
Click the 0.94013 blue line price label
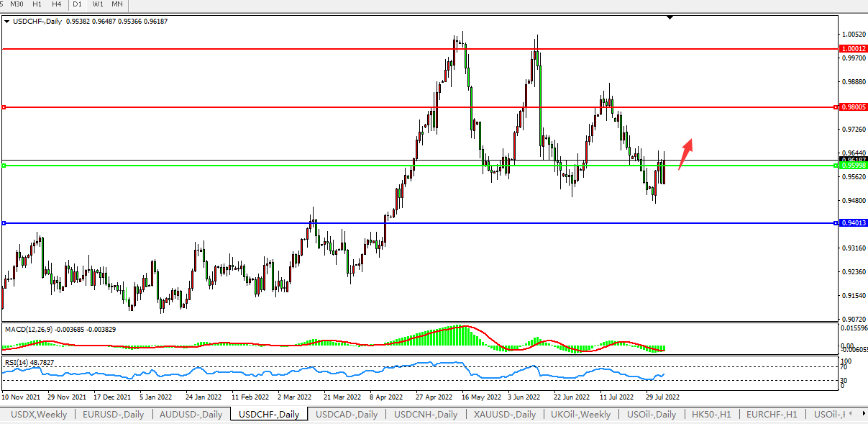click(854, 223)
